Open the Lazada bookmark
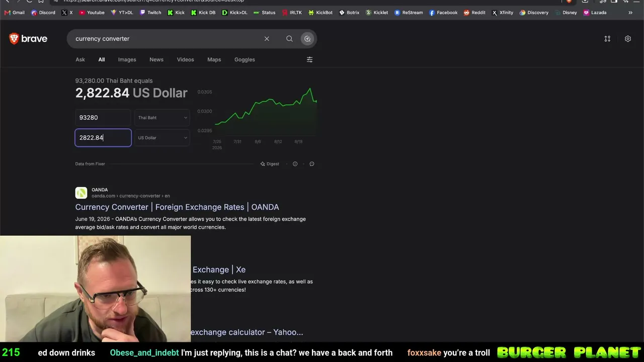The height and width of the screenshot is (362, 644). tap(595, 13)
